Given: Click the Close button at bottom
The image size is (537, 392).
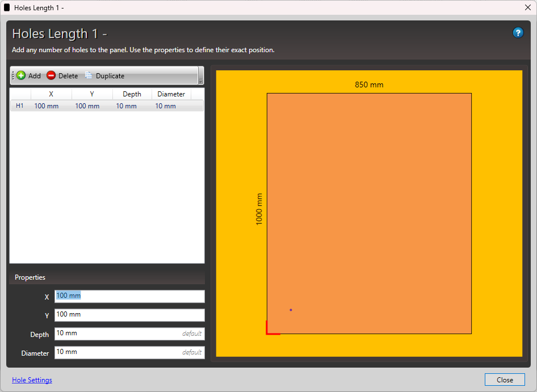Looking at the screenshot, I should point(505,380).
